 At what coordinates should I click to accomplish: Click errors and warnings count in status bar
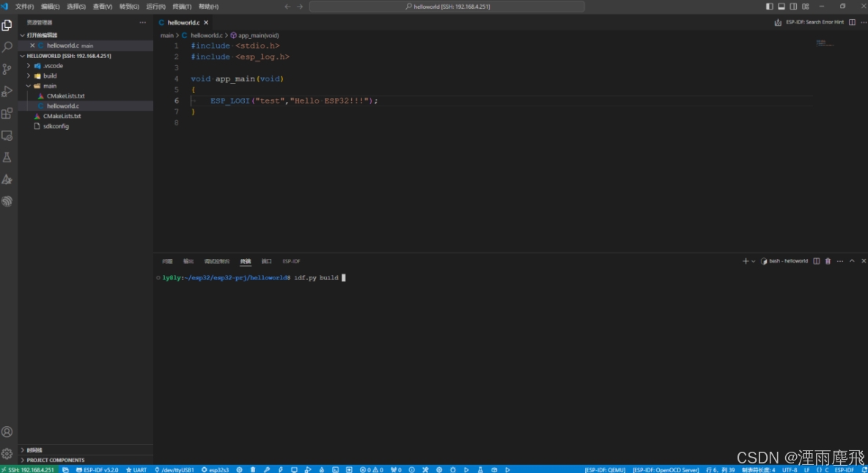(x=372, y=469)
